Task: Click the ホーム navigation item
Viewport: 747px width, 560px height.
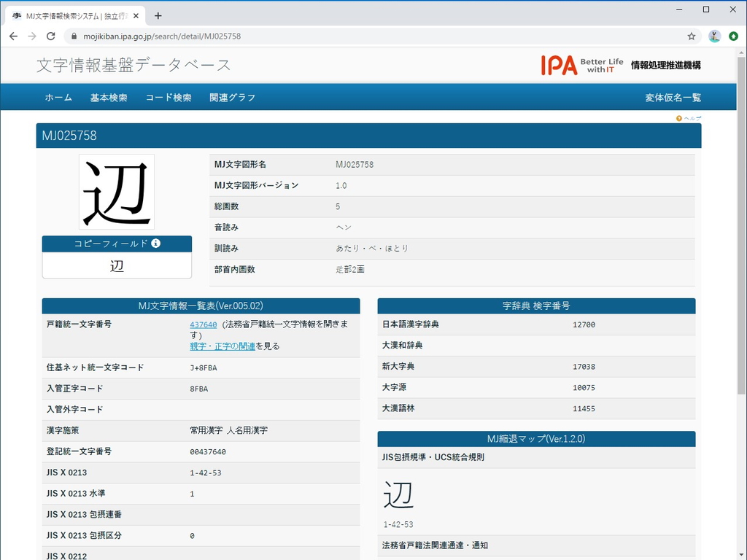Action: click(58, 96)
